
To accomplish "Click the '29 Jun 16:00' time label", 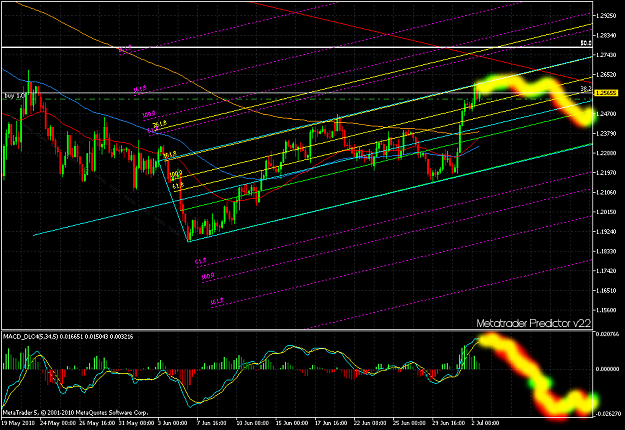I will [448, 423].
